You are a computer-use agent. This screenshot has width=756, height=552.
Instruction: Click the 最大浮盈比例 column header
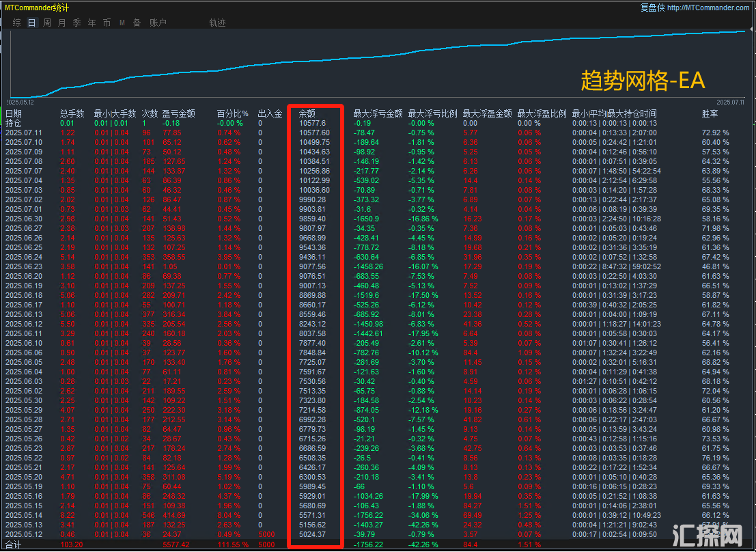(x=542, y=113)
